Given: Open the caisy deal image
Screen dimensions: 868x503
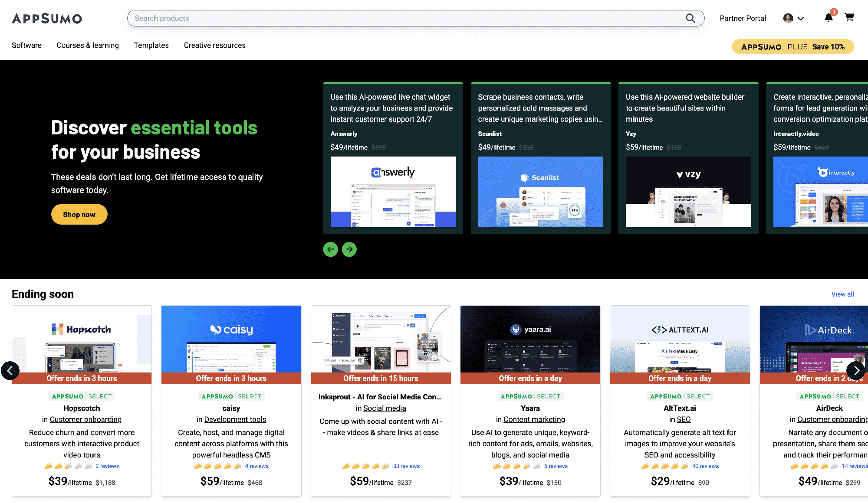Looking at the screenshot, I should (x=231, y=339).
